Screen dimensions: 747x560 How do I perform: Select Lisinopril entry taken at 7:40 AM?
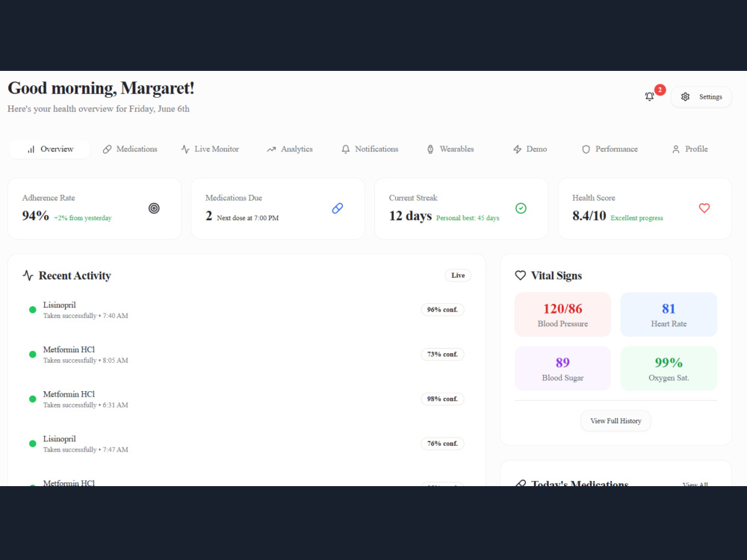pos(247,310)
